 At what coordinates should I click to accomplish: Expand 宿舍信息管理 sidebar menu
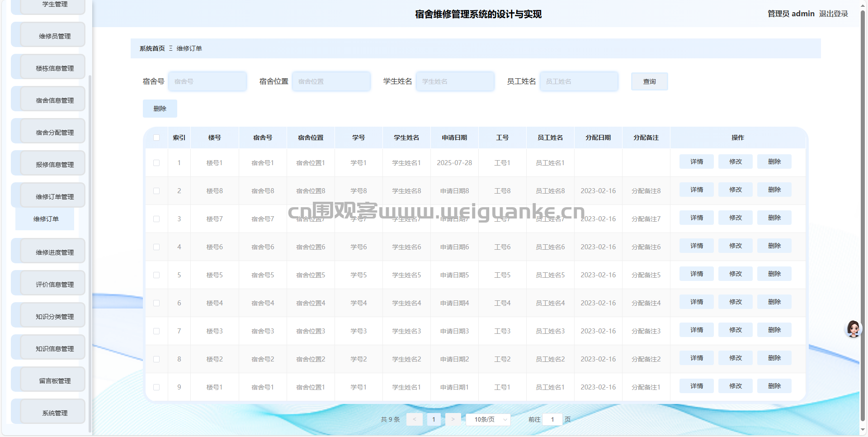pyautogui.click(x=48, y=99)
